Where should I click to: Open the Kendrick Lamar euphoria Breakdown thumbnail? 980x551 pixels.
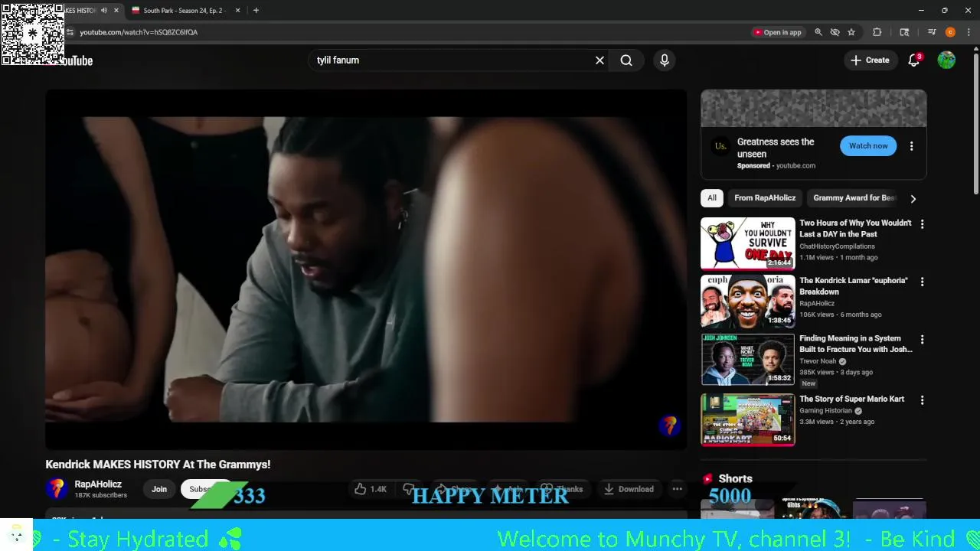[x=748, y=302]
